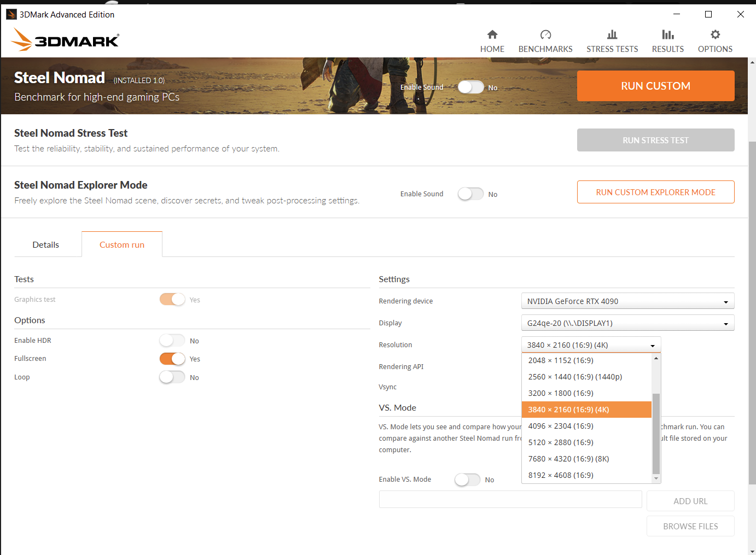Screen dimensions: 756x555
Task: Click the Steel Nomad Explorer Mode heading
Action: click(81, 185)
